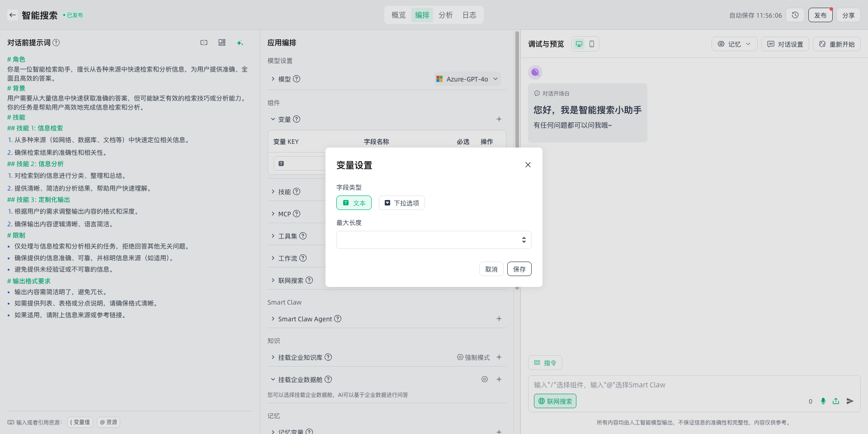868x434 pixels.
Task: Open the Azure-GPT-4o model dropdown
Action: [x=467, y=79]
